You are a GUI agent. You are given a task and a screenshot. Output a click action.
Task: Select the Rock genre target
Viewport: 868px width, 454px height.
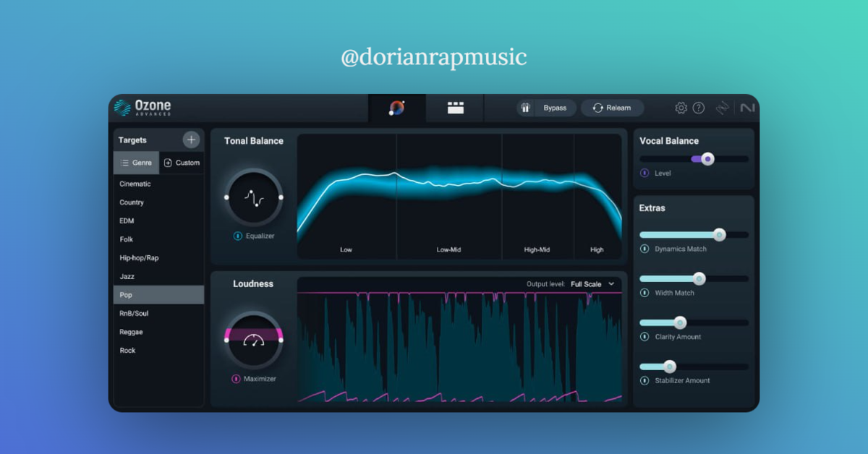coord(158,350)
